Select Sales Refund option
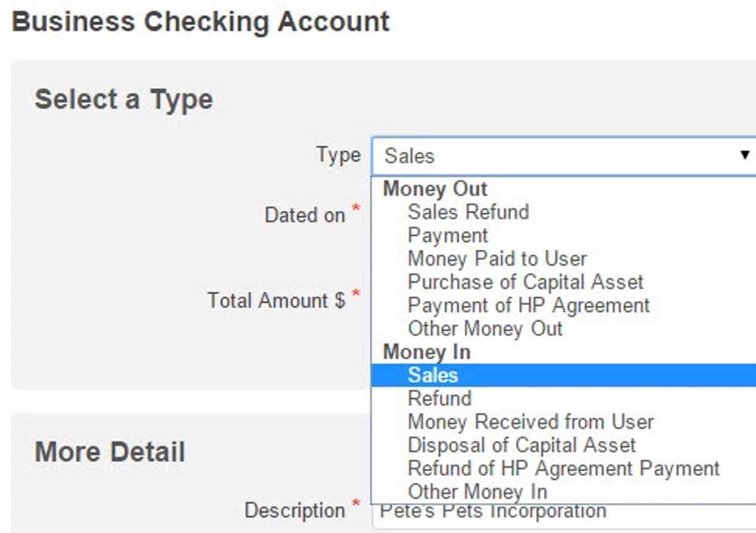This screenshot has width=756, height=533. point(468,212)
